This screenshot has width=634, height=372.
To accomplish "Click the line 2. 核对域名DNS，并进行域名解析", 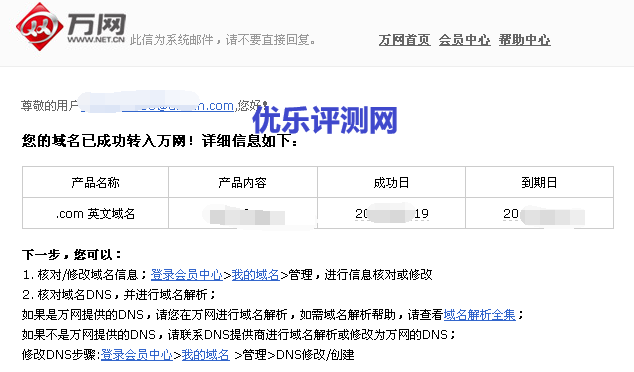I will [119, 295].
